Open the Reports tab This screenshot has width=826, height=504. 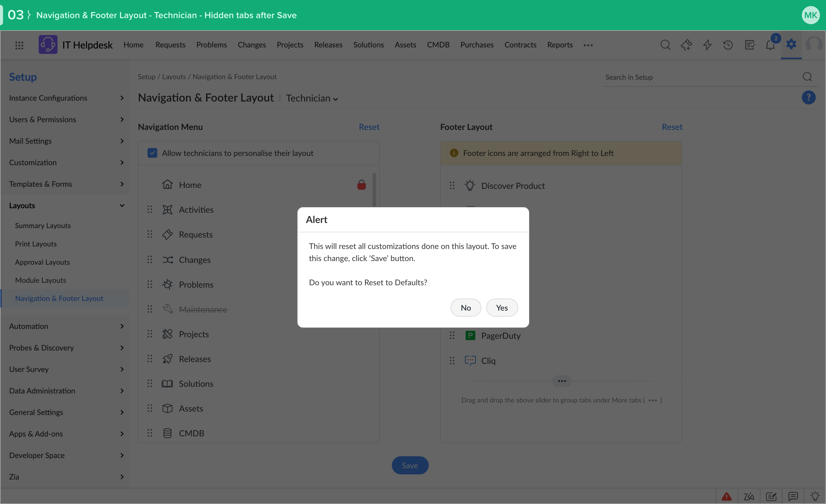point(560,45)
